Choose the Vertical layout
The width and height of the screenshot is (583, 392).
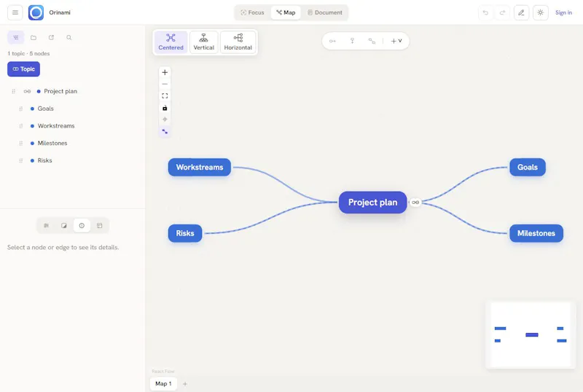(x=204, y=42)
